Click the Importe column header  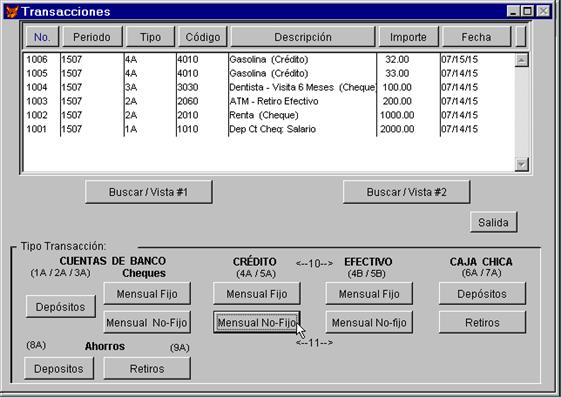point(408,37)
